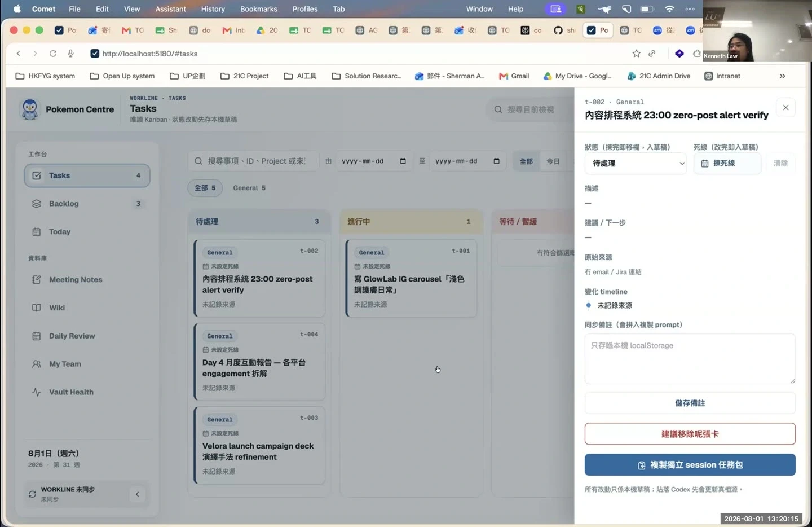Click the browser back arrow
Viewport: 812px width, 527px height.
pos(19,54)
